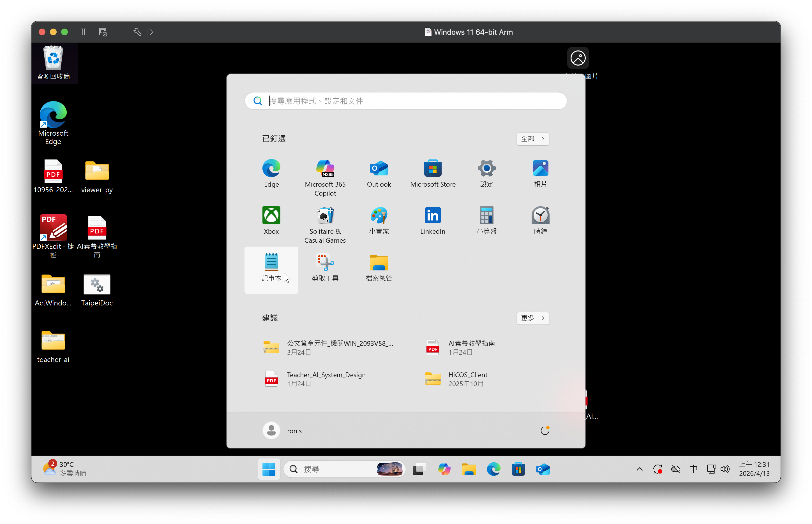Pause the virtual machine in toolbar
The image size is (812, 524).
pyautogui.click(x=83, y=32)
